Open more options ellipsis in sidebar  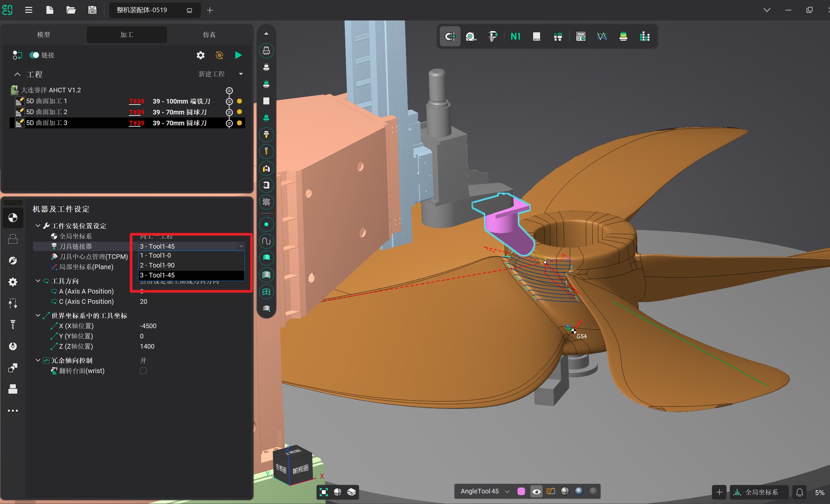click(13, 410)
